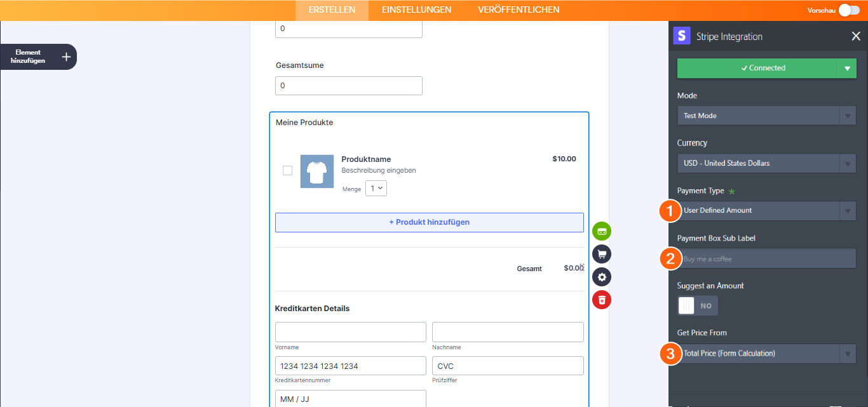Viewport: 868px width, 407px height.
Task: Click the Gesamtsume input field
Action: point(349,86)
